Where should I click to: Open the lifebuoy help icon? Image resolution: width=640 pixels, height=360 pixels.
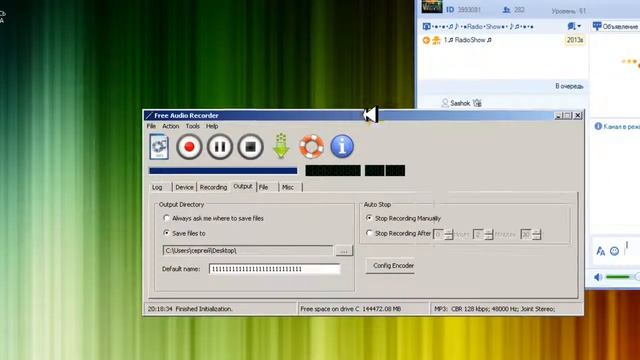[311, 146]
